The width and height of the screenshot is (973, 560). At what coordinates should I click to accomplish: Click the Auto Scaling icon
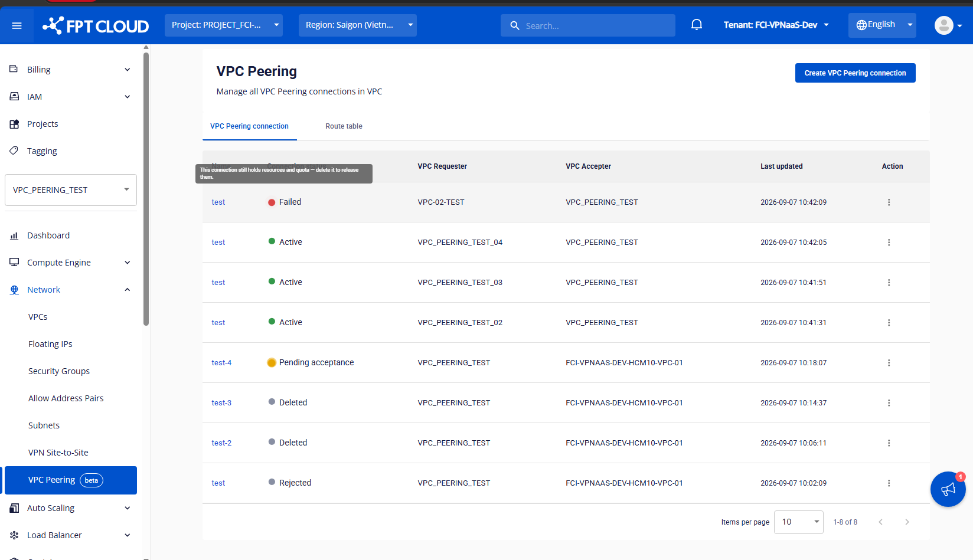coord(14,508)
